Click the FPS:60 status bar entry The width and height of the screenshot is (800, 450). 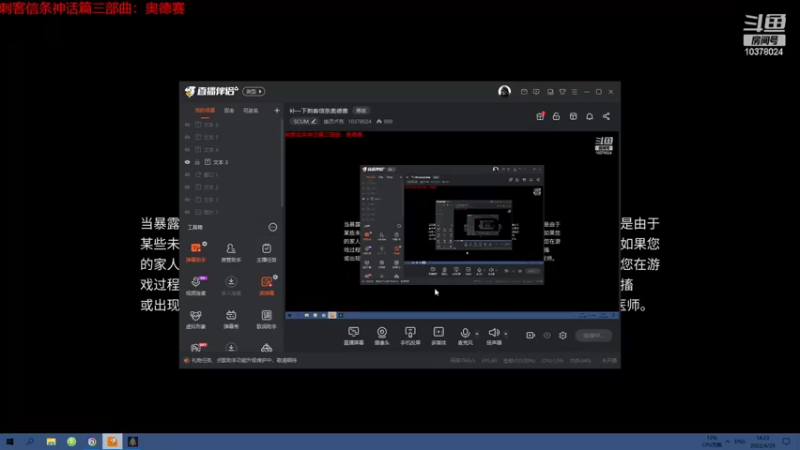489,360
